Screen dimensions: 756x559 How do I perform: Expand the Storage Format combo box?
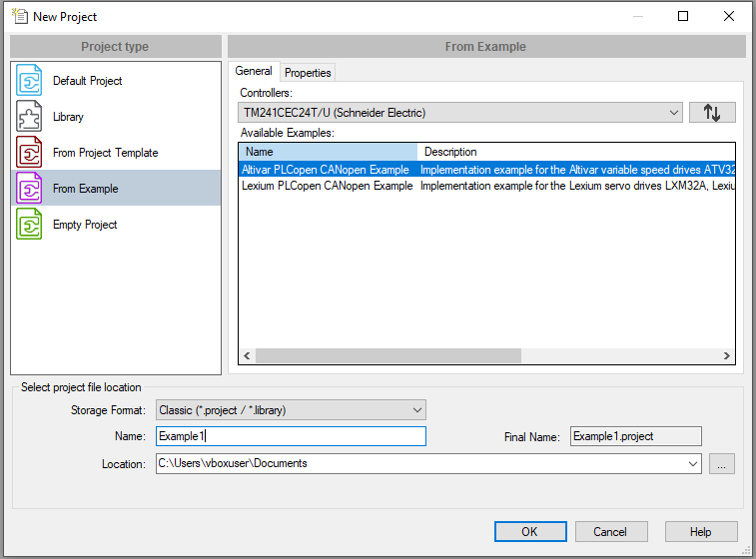(x=416, y=410)
